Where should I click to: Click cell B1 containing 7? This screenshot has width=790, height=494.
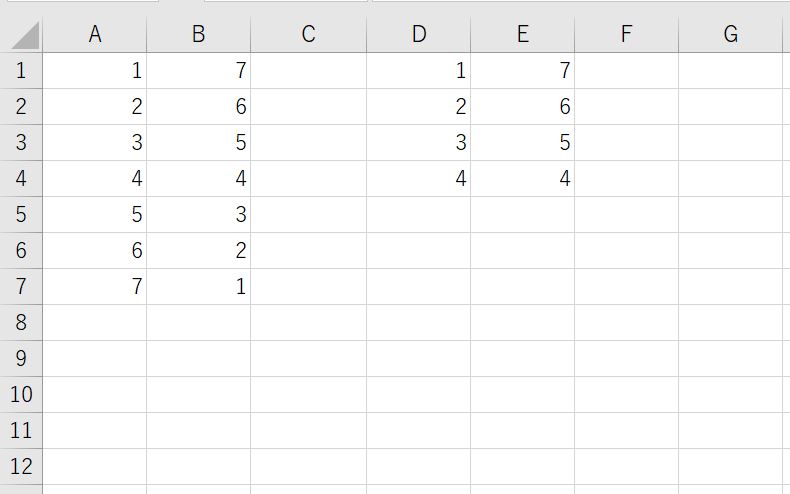tap(199, 71)
